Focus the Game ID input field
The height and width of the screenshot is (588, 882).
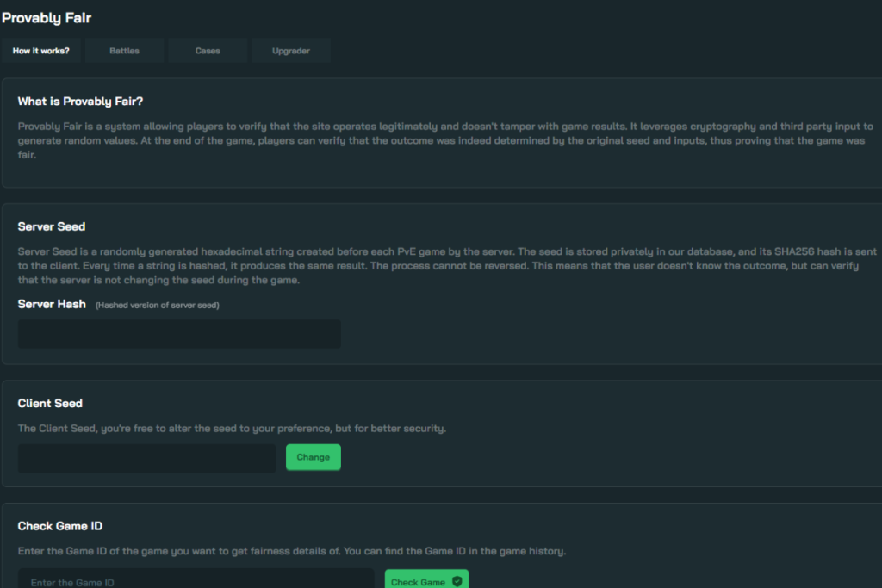(x=196, y=579)
